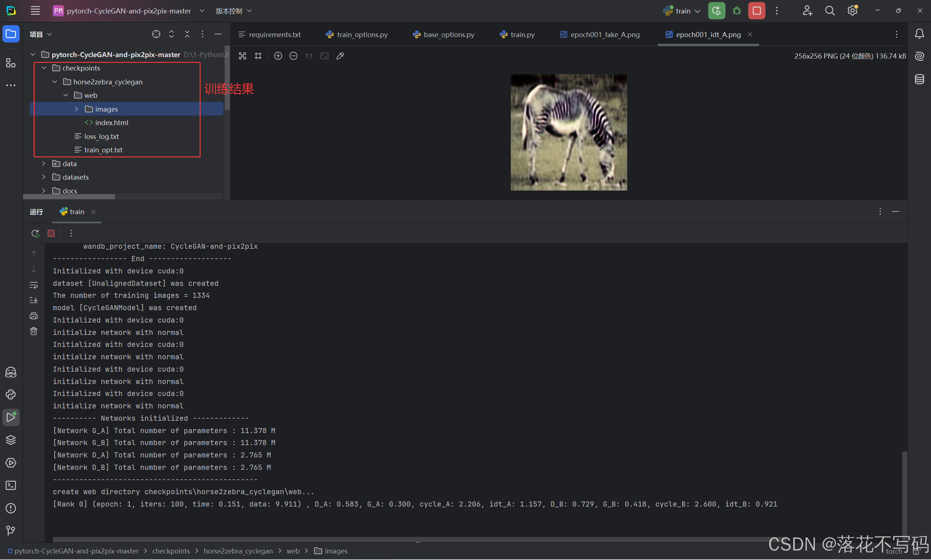Screen dimensions: 931x560
Task: Clear console output with trash icon
Action: [33, 331]
